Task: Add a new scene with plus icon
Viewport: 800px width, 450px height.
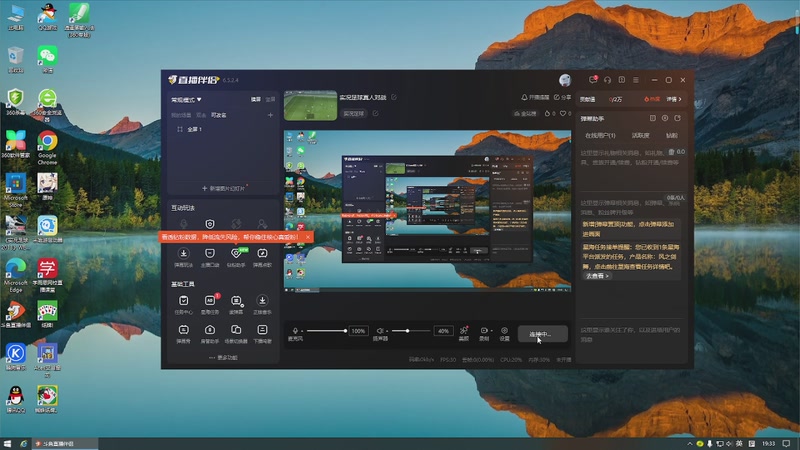Action: coord(270,115)
